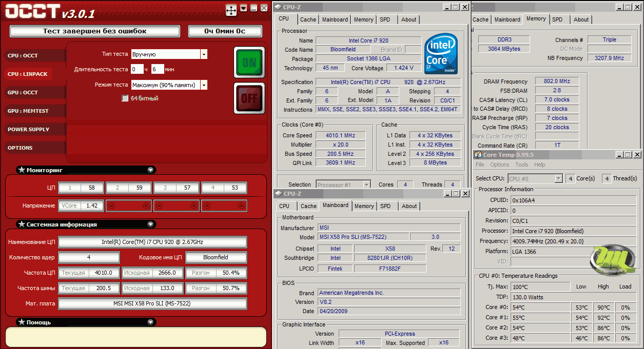Click the 0ч 0мин 0с timer button

point(225,31)
